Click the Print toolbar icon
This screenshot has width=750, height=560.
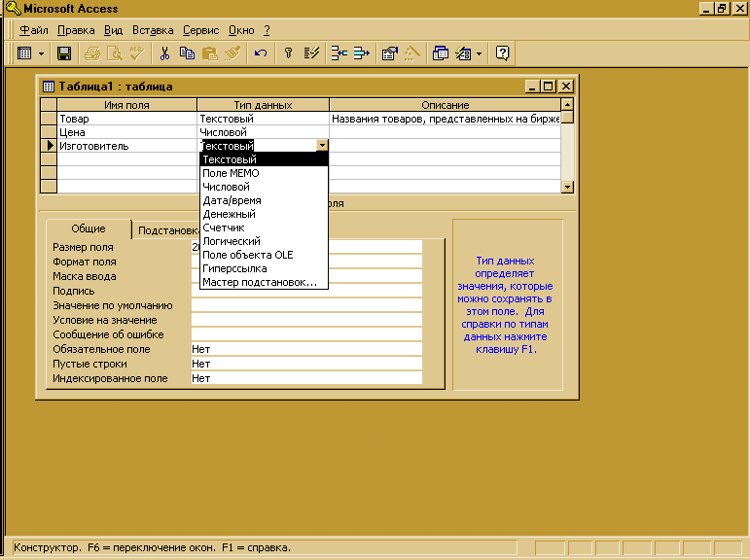click(x=92, y=53)
